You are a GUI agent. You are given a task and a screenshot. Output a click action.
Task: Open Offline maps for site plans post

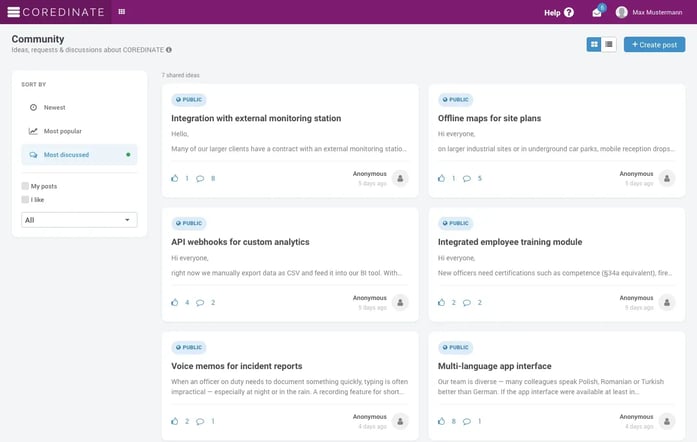pyautogui.click(x=489, y=118)
